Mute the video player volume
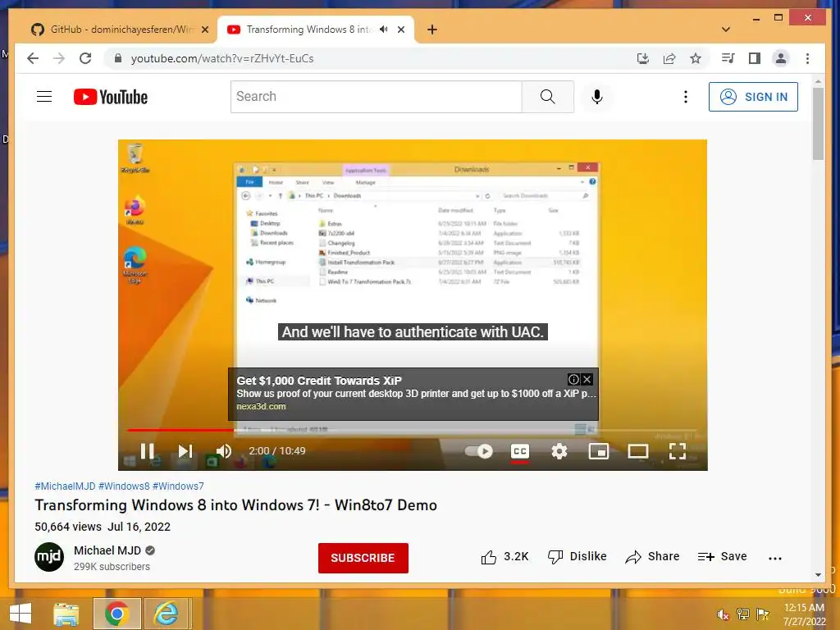Image resolution: width=840 pixels, height=630 pixels. click(224, 451)
